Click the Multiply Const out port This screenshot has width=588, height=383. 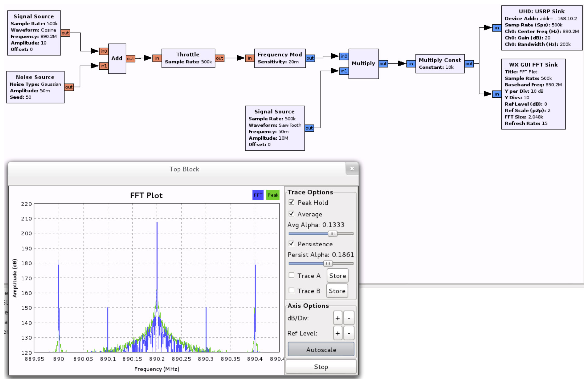click(x=469, y=63)
